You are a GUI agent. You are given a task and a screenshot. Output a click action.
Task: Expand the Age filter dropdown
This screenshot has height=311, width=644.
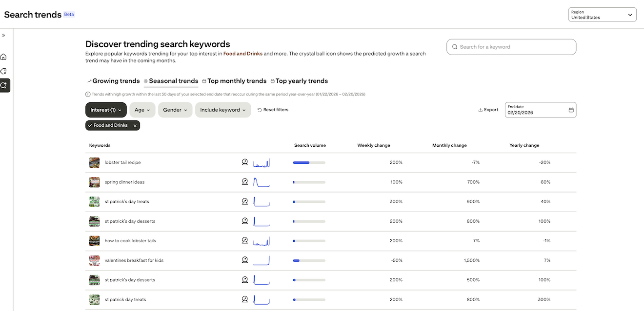[142, 110]
